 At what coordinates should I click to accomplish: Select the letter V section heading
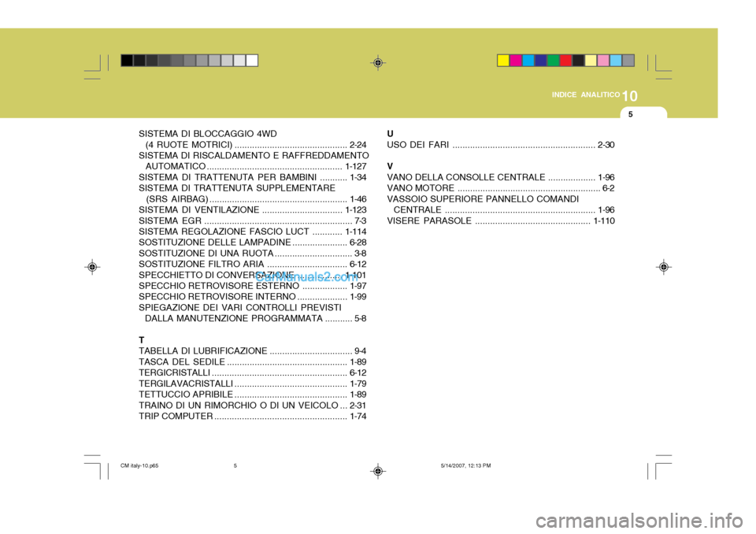390,166
